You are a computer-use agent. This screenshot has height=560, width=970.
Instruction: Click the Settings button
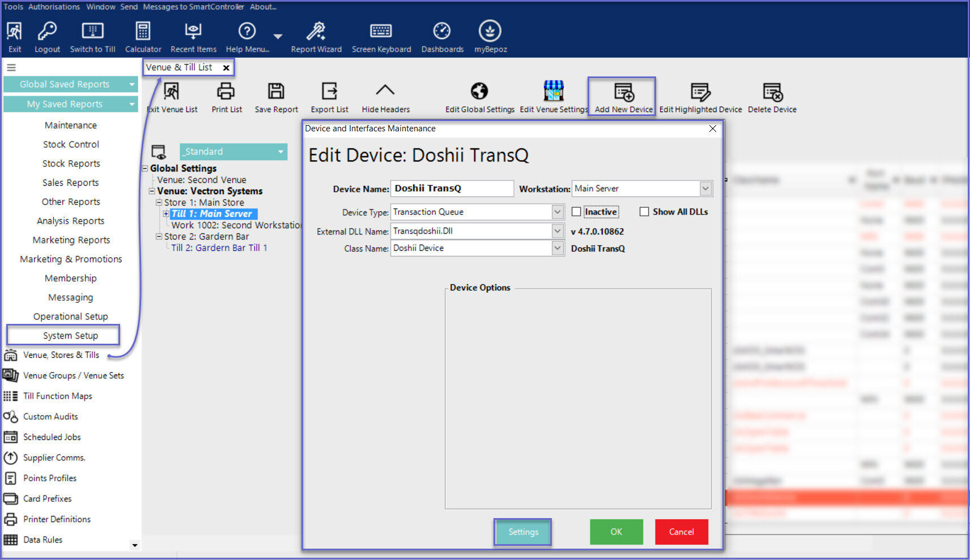[523, 532]
